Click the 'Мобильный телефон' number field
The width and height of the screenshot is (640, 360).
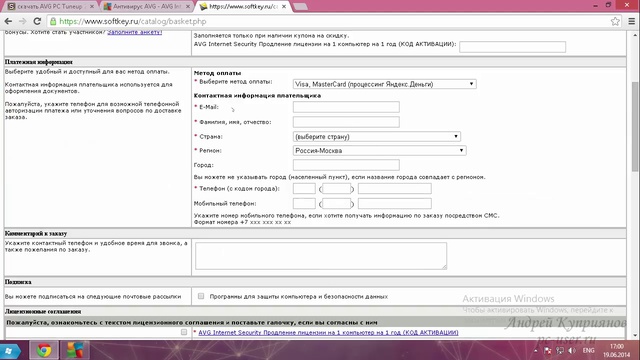click(x=395, y=203)
